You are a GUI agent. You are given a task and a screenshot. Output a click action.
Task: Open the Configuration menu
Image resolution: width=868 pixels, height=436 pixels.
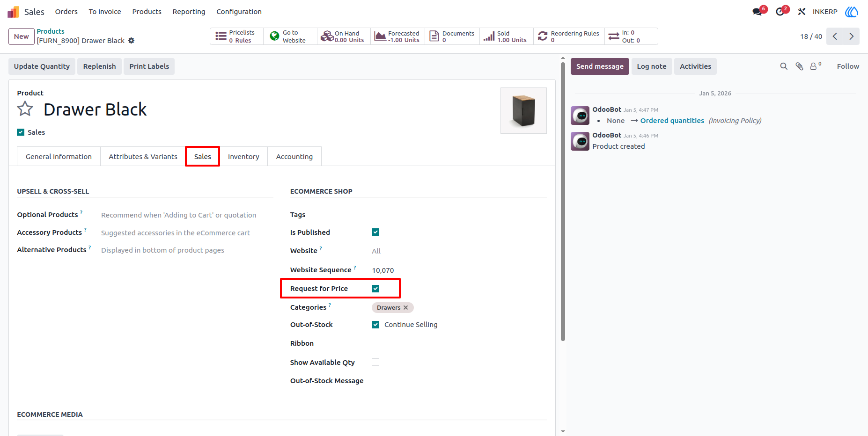[239, 12]
